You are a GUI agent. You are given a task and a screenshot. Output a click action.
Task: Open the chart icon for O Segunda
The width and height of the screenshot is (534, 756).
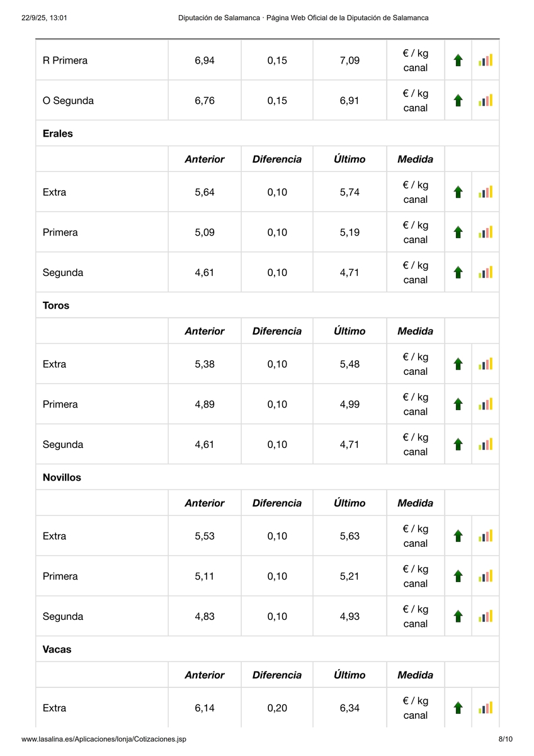[486, 100]
